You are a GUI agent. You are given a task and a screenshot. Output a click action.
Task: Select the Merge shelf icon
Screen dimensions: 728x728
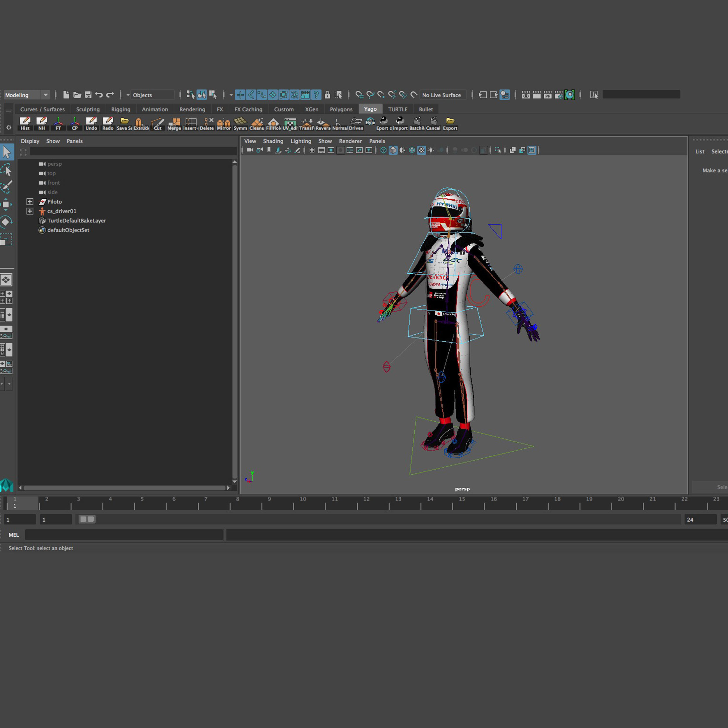174,123
